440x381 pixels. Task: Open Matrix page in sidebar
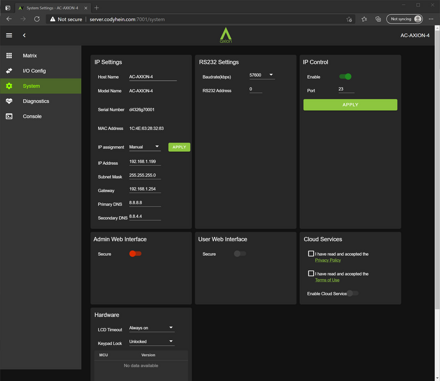tap(41, 56)
